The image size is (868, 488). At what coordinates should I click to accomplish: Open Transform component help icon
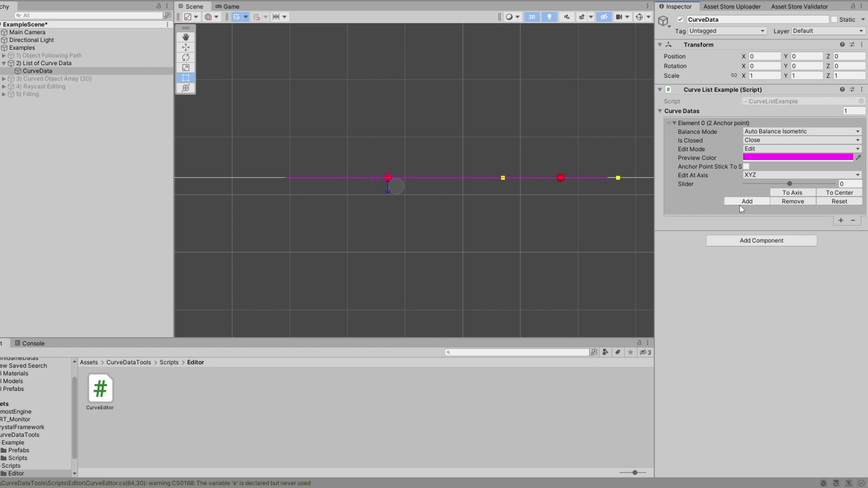842,44
